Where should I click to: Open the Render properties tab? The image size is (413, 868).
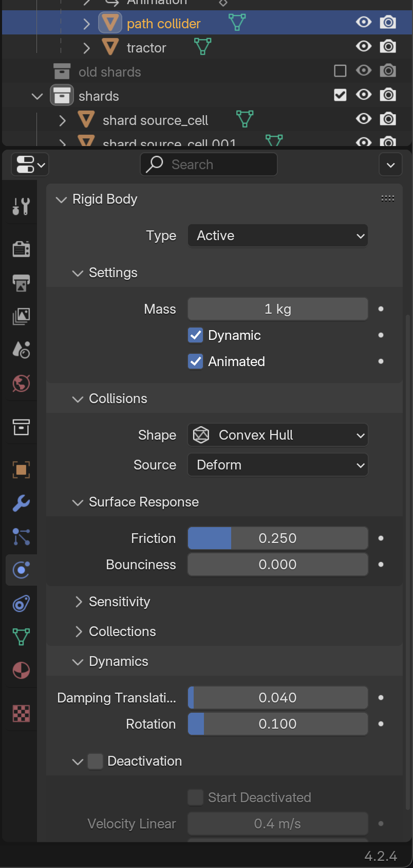21,249
